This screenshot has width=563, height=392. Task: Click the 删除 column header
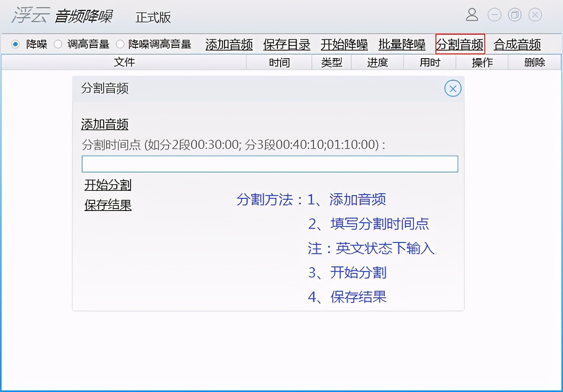(535, 61)
